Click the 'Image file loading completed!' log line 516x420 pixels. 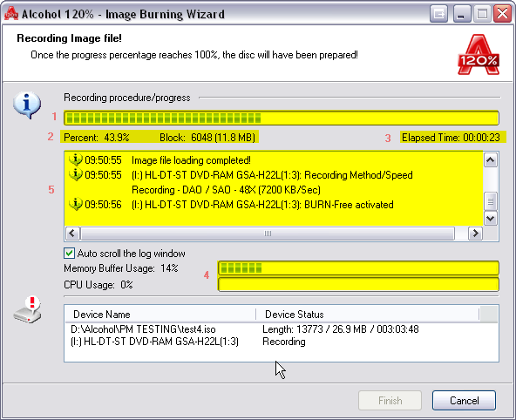tap(191, 160)
